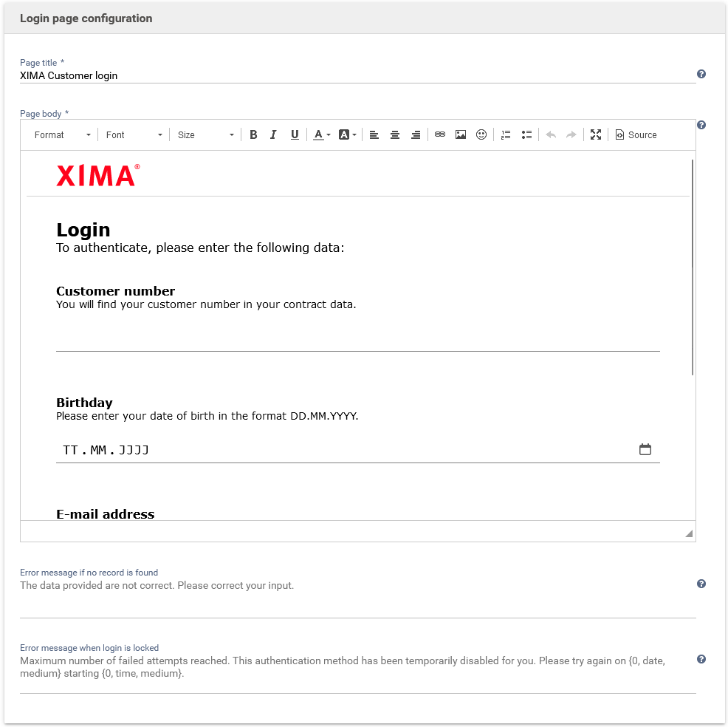
Task: Open the Font dropdown
Action: pyautogui.click(x=134, y=135)
